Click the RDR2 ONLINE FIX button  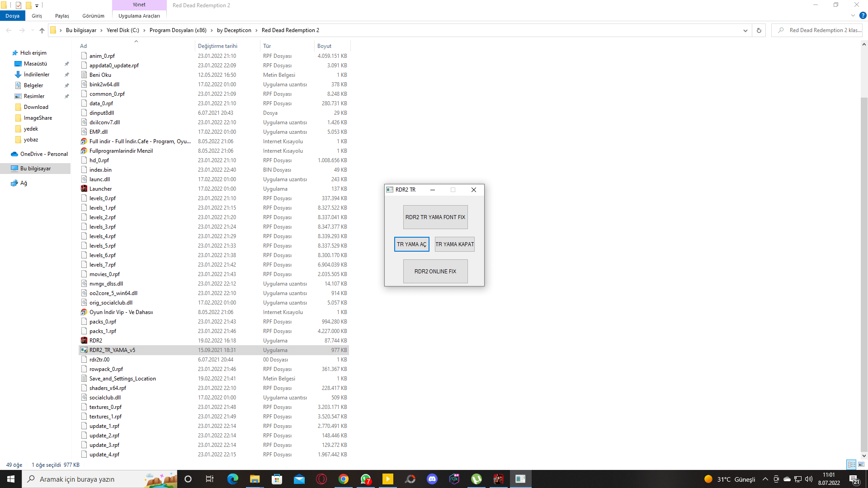[435, 272]
